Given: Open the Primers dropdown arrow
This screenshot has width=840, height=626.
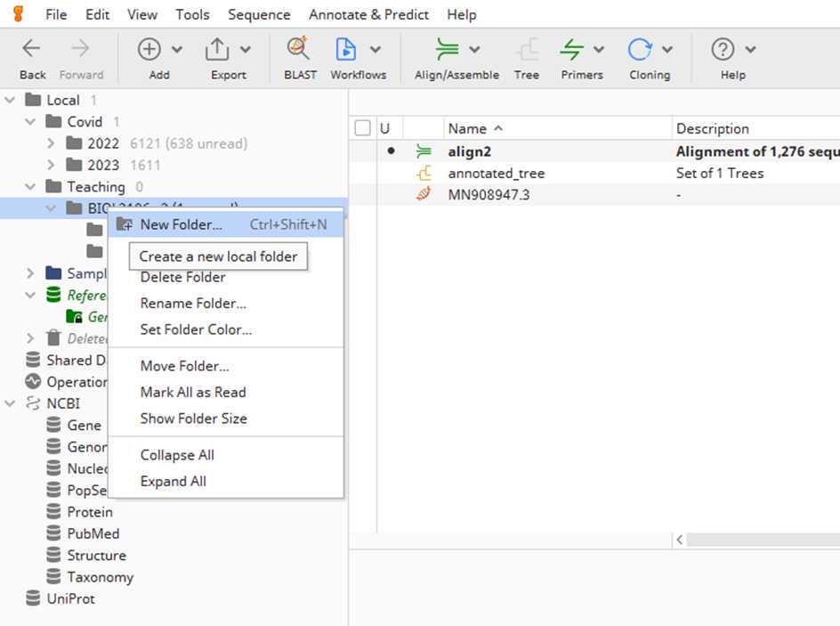Looking at the screenshot, I should [x=599, y=50].
